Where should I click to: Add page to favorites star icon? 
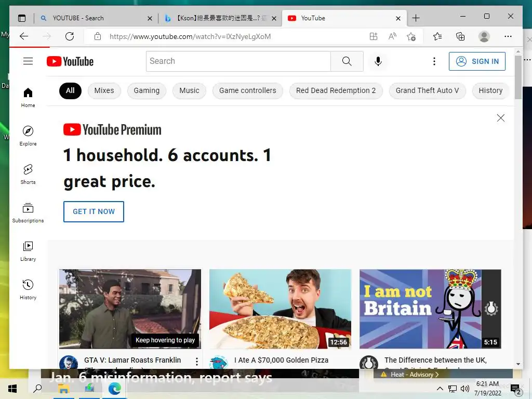411,36
